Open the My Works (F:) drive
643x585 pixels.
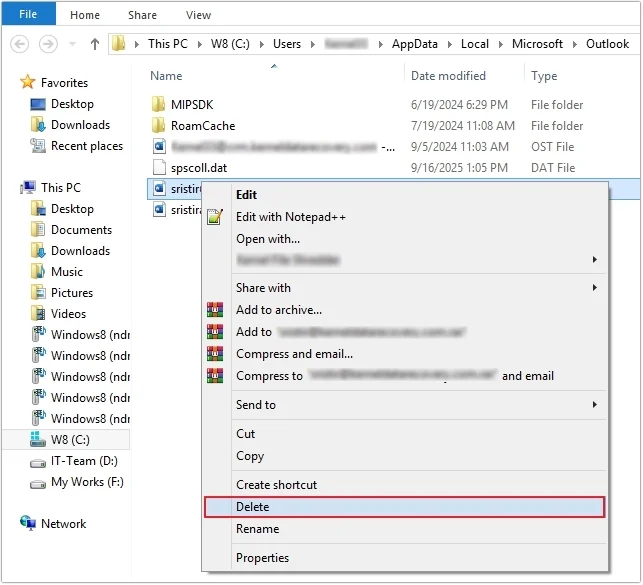click(x=87, y=482)
